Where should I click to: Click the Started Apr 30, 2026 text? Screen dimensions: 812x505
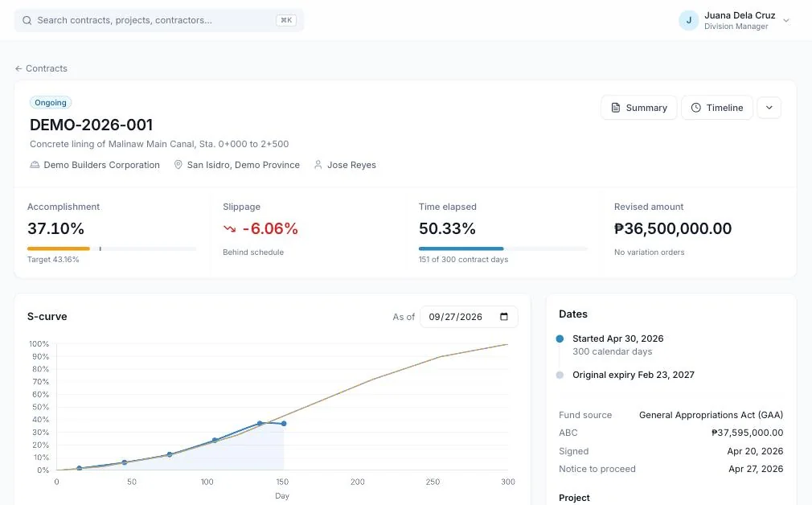[617, 339]
